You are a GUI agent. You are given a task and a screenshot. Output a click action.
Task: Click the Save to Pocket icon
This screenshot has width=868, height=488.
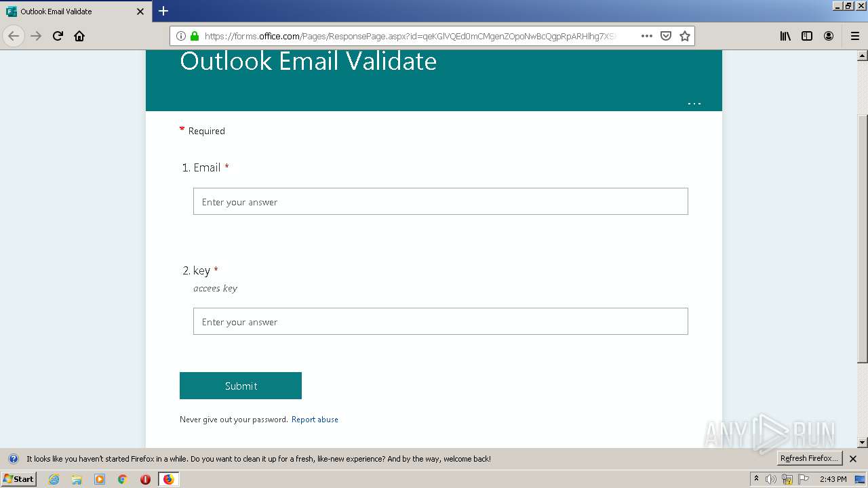[x=666, y=36]
